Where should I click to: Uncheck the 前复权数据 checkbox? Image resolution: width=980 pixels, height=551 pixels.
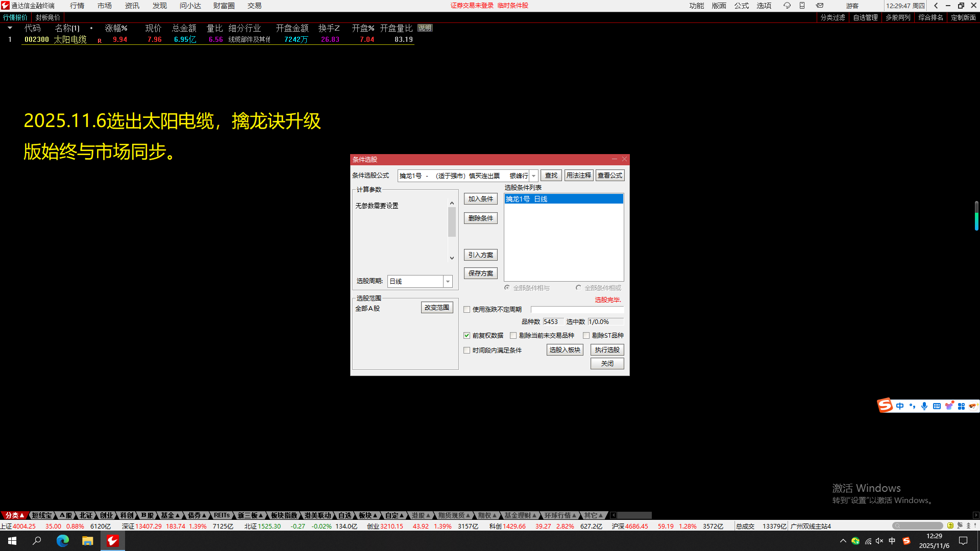(x=467, y=336)
